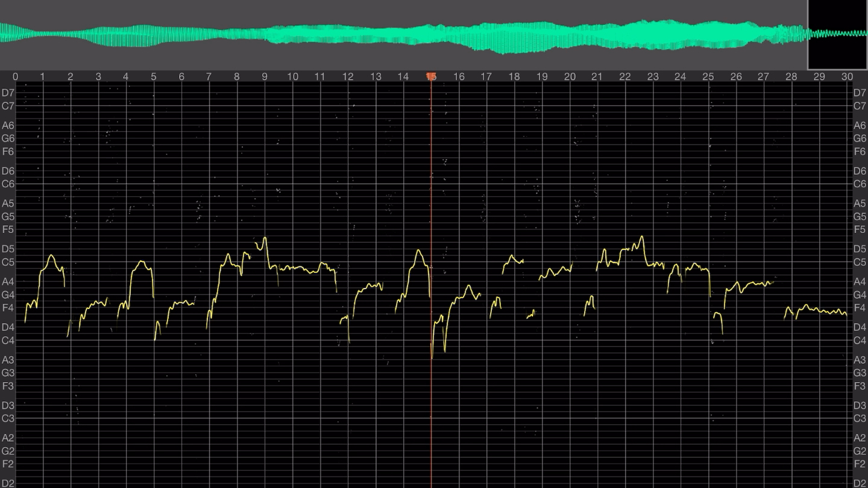Jump to second 30 on the ruler

click(847, 77)
